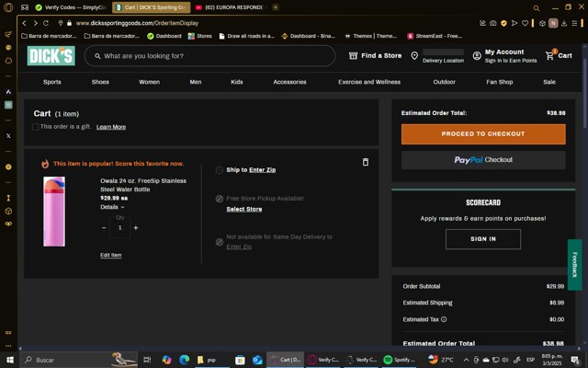Click Learn More gift link

[x=111, y=127]
